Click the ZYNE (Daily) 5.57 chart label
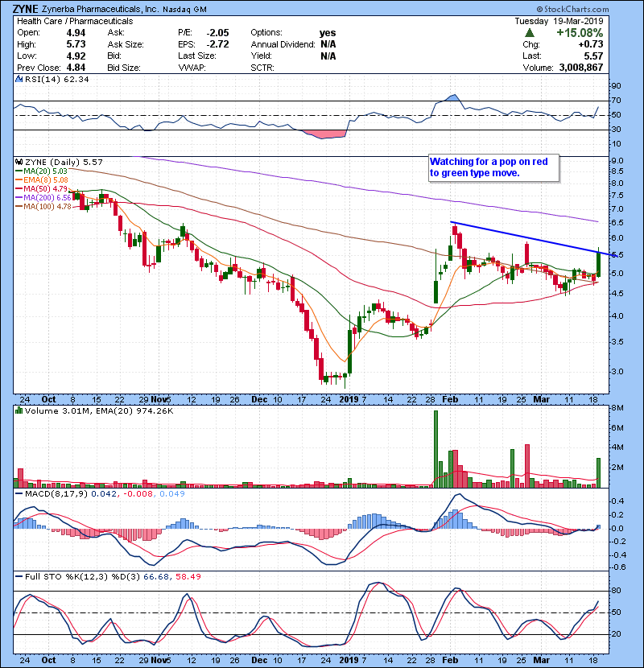 click(x=64, y=162)
